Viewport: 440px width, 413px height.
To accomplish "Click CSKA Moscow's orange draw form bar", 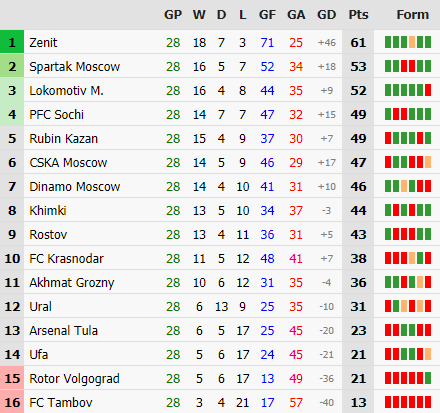I will 428,162.
